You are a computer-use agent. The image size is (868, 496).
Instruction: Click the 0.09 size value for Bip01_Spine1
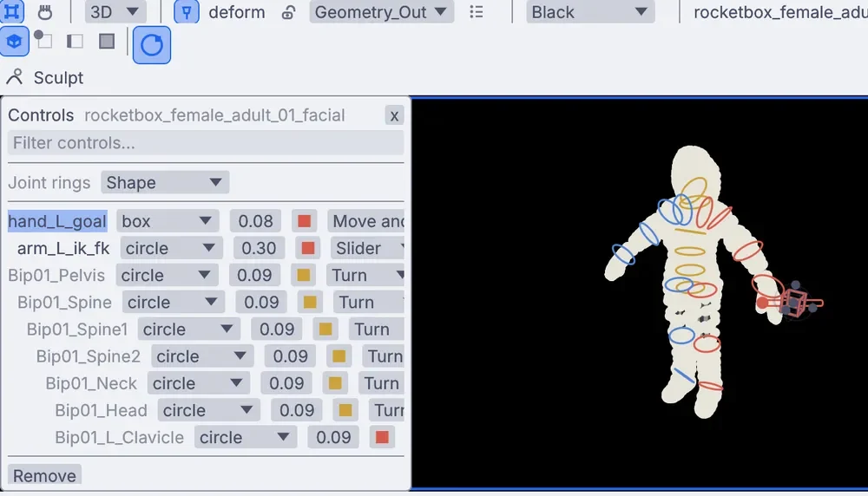[277, 330]
